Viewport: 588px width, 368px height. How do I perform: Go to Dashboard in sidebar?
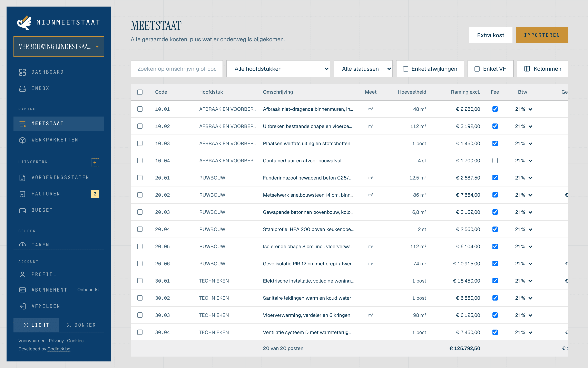pos(59,72)
